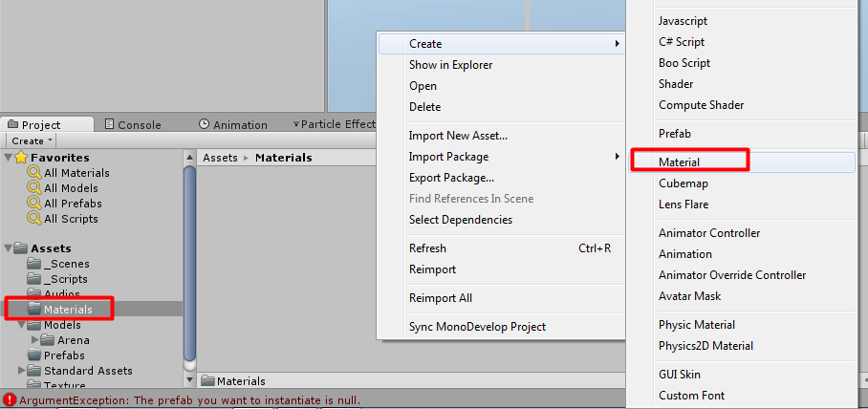Choose Sync MonoDevelop Project

click(x=477, y=327)
